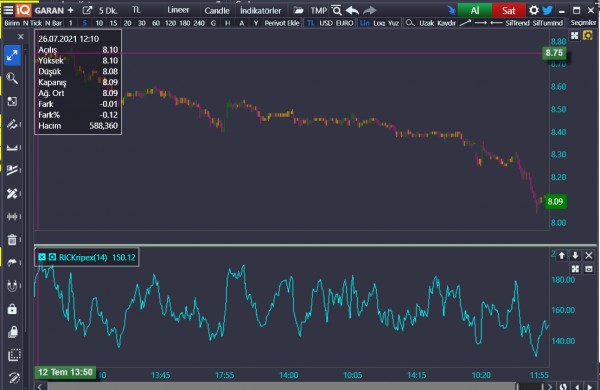This screenshot has width=600, height=390.
Task: Click the closed padlock lock icon
Action: point(12,309)
